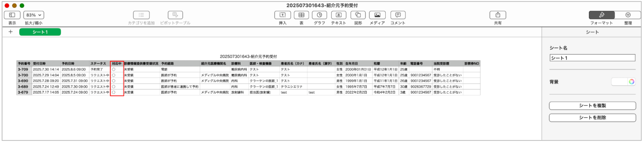Open the 背景 color well swatch
This screenshot has height=143, width=644.
(619, 82)
